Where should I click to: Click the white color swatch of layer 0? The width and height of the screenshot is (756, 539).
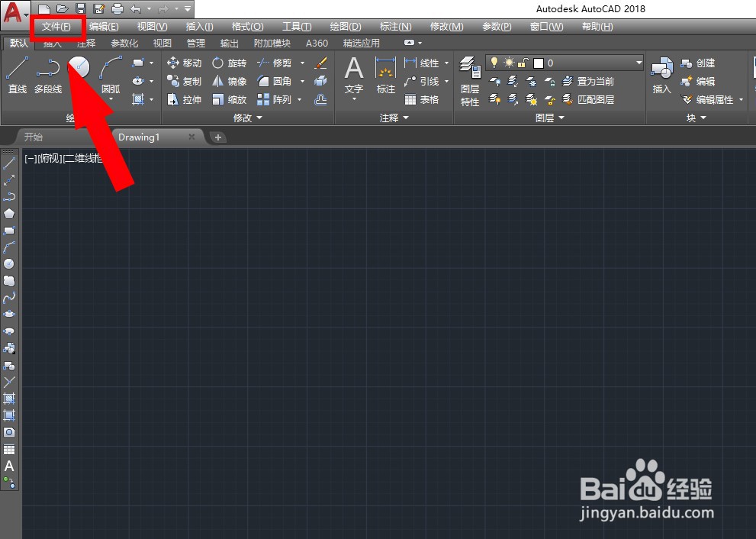coord(539,63)
